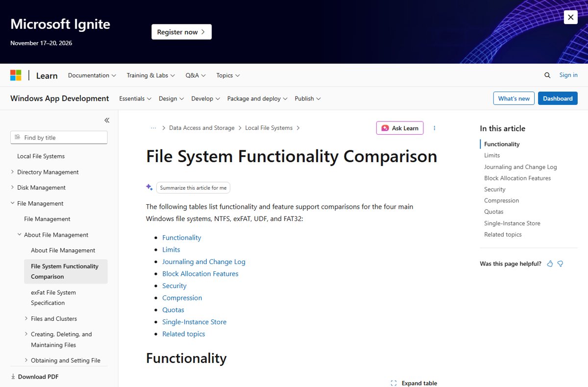Expand Directory Management tree node
Screen dimensions: 588x387
click(x=13, y=172)
